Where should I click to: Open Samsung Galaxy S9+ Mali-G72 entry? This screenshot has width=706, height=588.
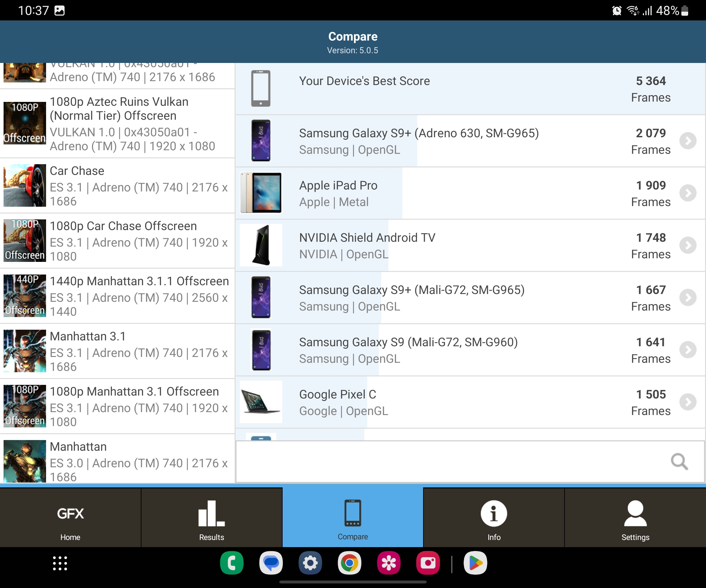[x=411, y=298]
